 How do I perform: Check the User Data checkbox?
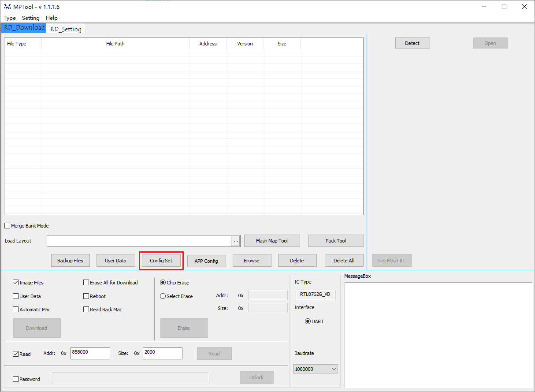pos(16,296)
